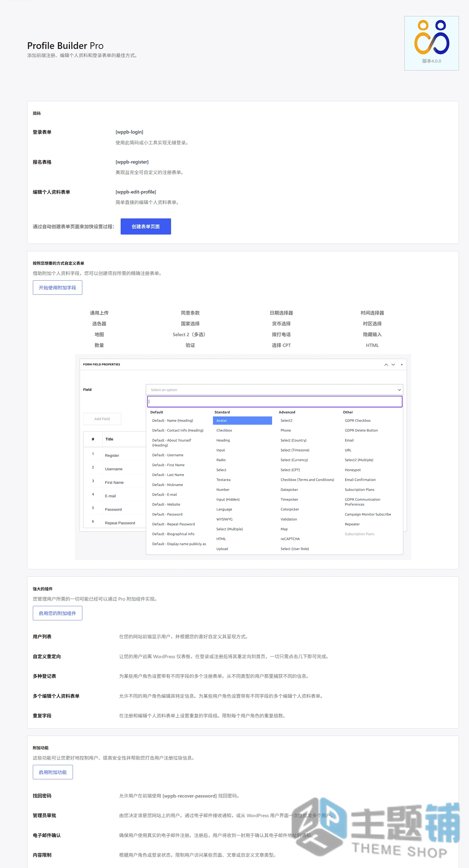Choose the Default - Website option

[166, 504]
